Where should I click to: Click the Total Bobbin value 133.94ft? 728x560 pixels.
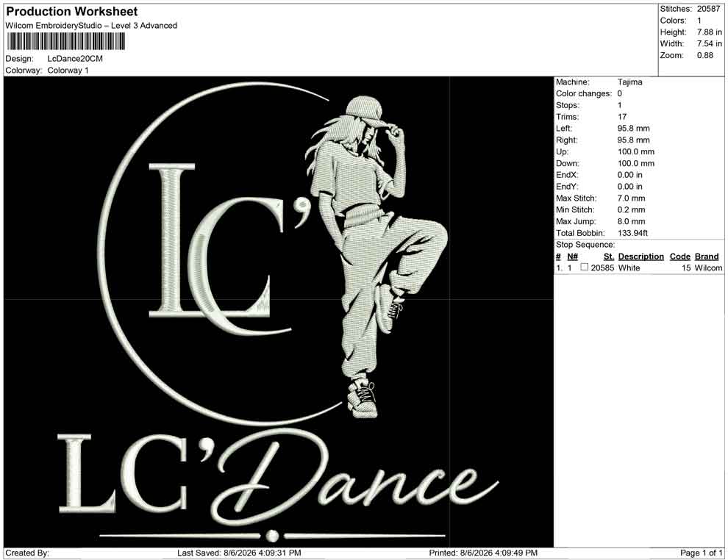633,233
